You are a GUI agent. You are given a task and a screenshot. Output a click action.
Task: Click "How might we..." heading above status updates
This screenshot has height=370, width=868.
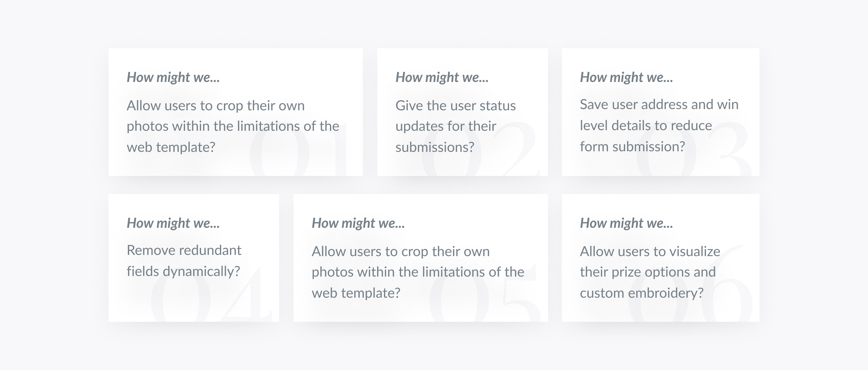[x=442, y=77]
